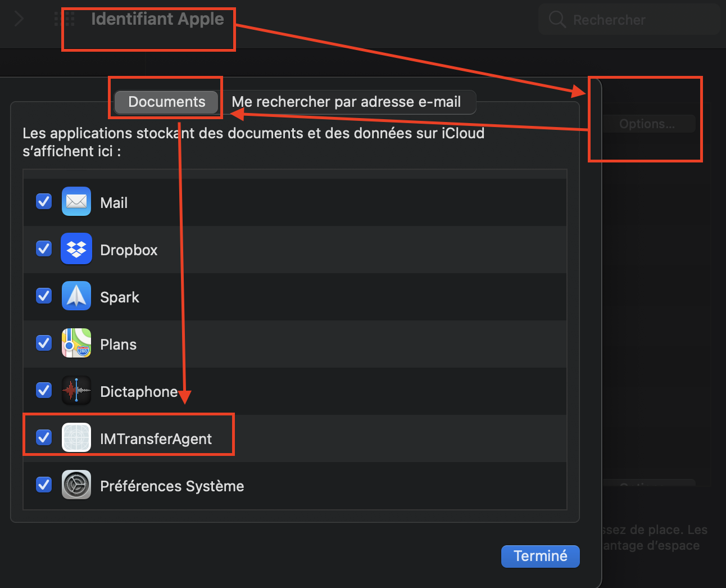
Task: Disable the Préférences Système checkbox
Action: click(44, 485)
